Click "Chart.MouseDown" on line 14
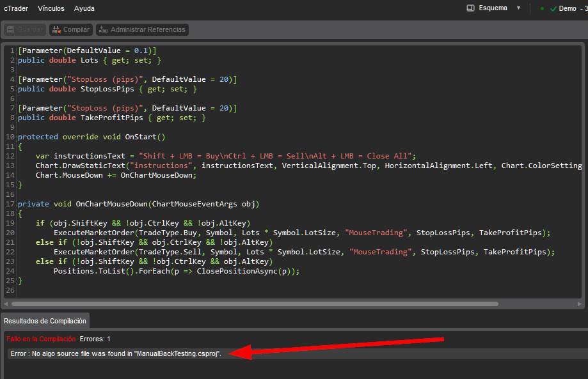This screenshot has height=379, width=588. pyautogui.click(x=69, y=175)
